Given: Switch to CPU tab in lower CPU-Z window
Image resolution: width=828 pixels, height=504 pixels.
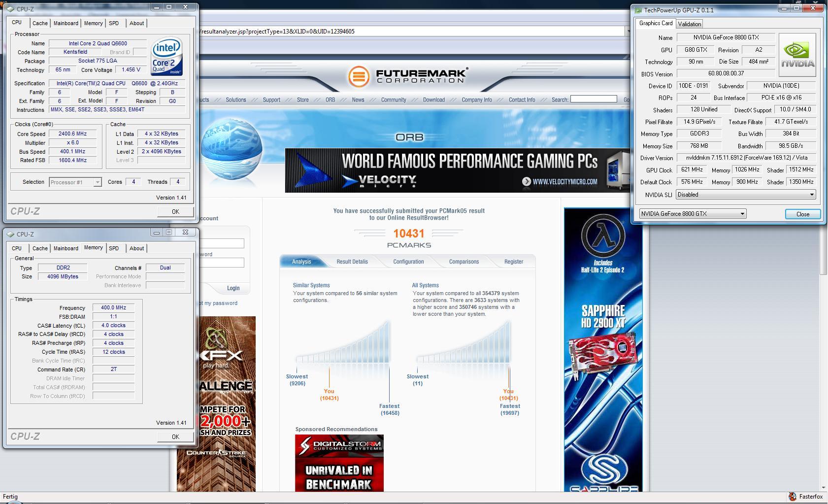Looking at the screenshot, I should pyautogui.click(x=17, y=248).
